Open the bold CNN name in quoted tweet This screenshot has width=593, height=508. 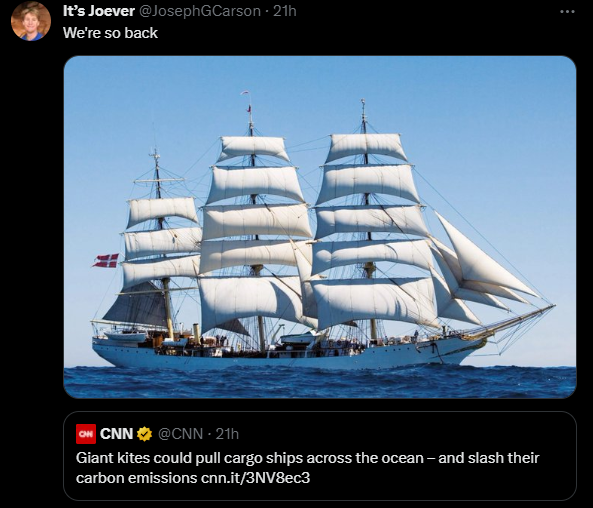(x=116, y=434)
